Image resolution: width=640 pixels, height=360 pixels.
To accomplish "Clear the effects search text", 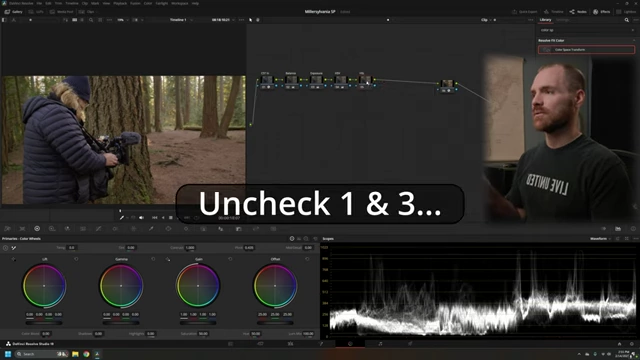I will click(x=632, y=30).
